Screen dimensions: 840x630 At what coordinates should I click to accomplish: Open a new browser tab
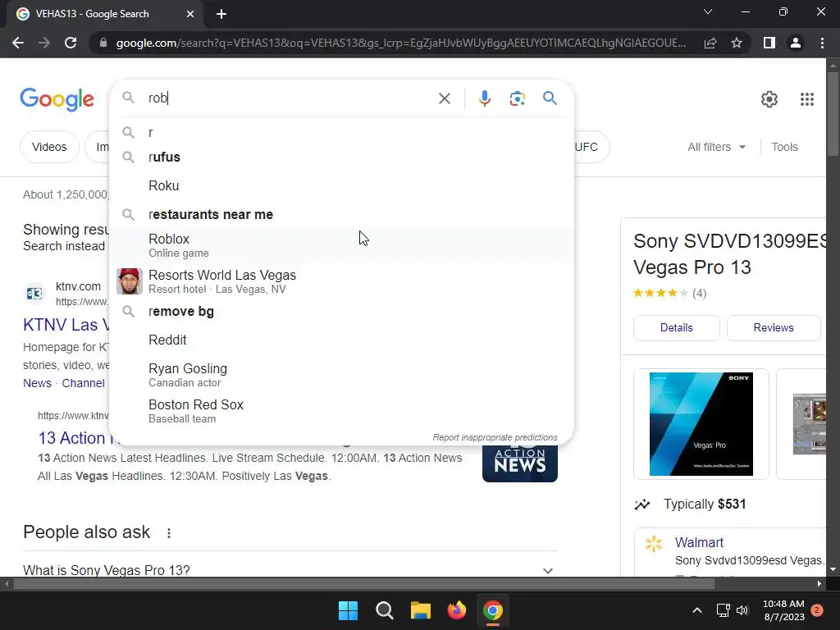[221, 14]
